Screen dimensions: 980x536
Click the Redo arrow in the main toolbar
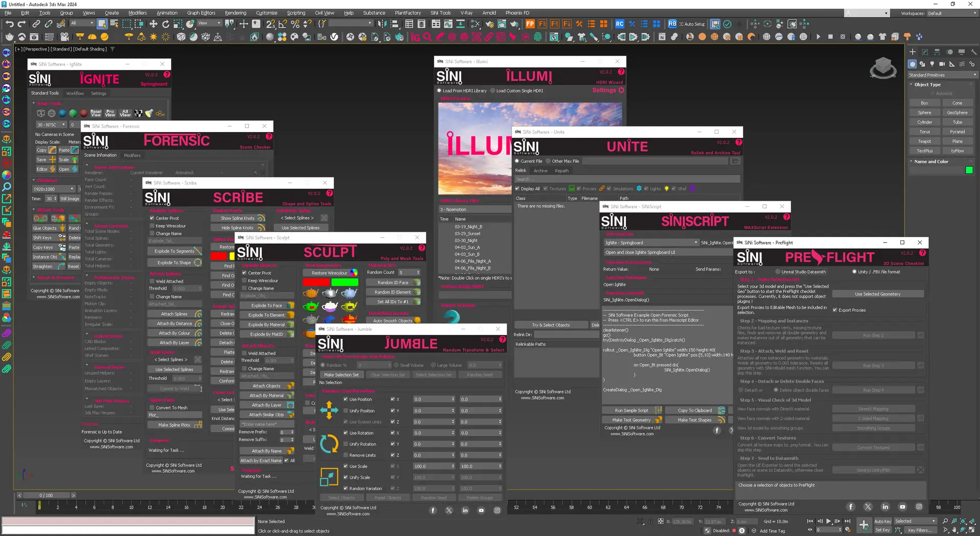click(21, 24)
